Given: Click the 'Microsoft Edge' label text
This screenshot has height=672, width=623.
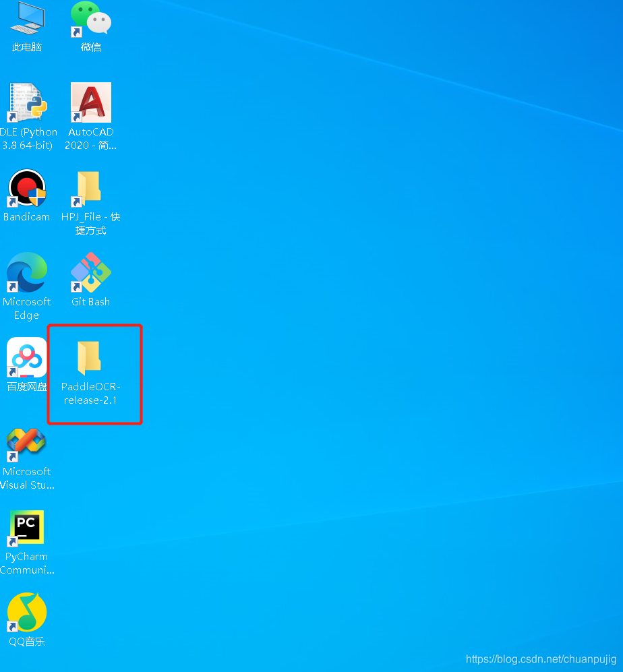Looking at the screenshot, I should pyautogui.click(x=26, y=308).
